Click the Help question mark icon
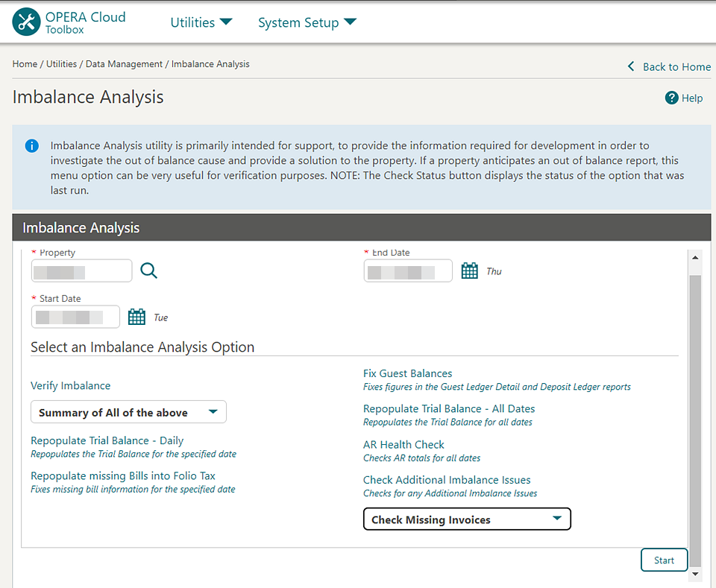 point(671,98)
